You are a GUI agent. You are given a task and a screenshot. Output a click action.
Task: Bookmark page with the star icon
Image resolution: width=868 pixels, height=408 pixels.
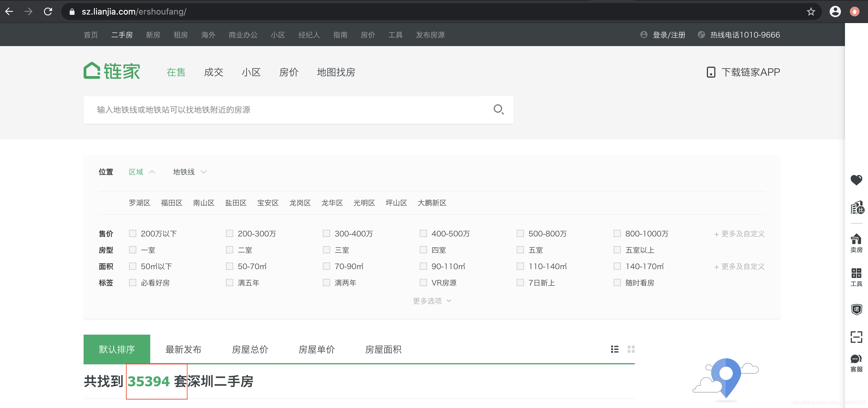[x=810, y=12]
